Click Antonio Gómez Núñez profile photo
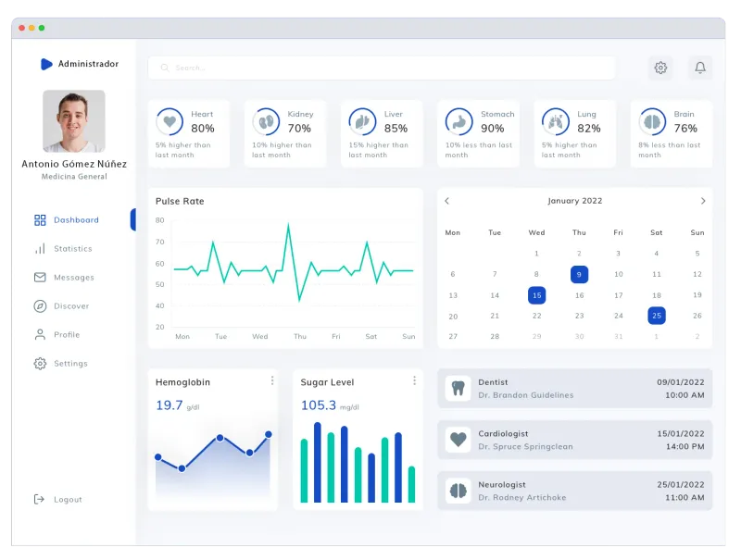 pos(74,121)
